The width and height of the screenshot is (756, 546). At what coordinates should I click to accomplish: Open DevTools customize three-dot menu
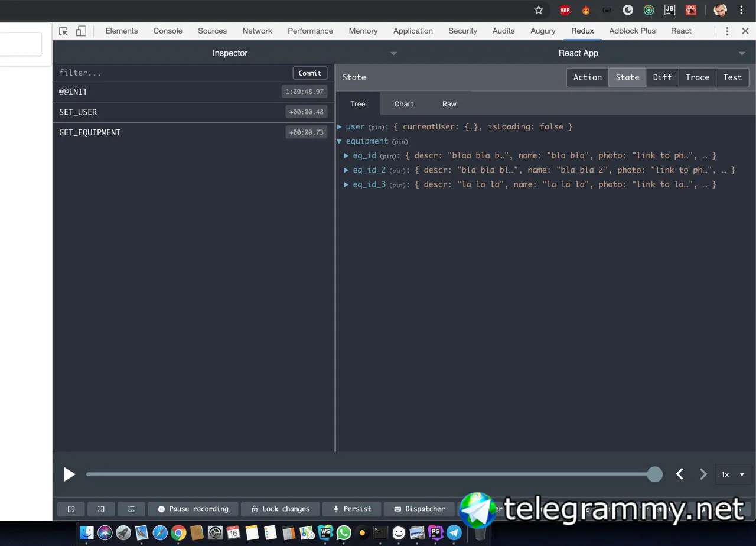coord(727,31)
